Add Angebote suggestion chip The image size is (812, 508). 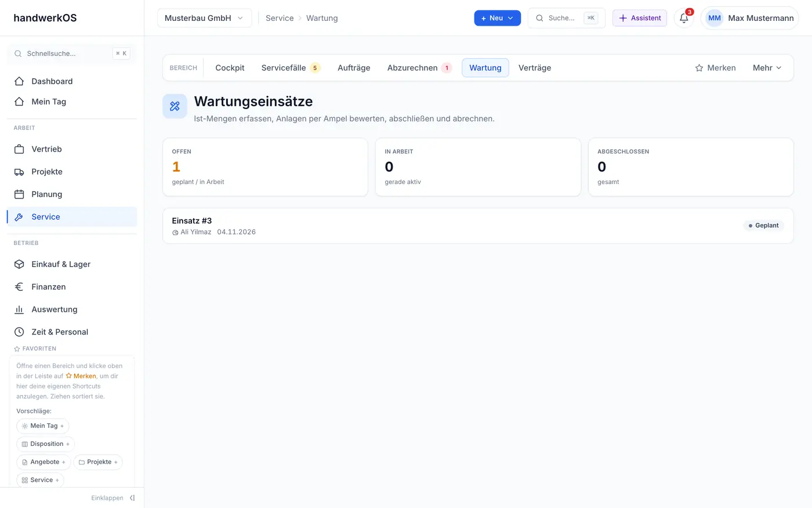[43, 462]
